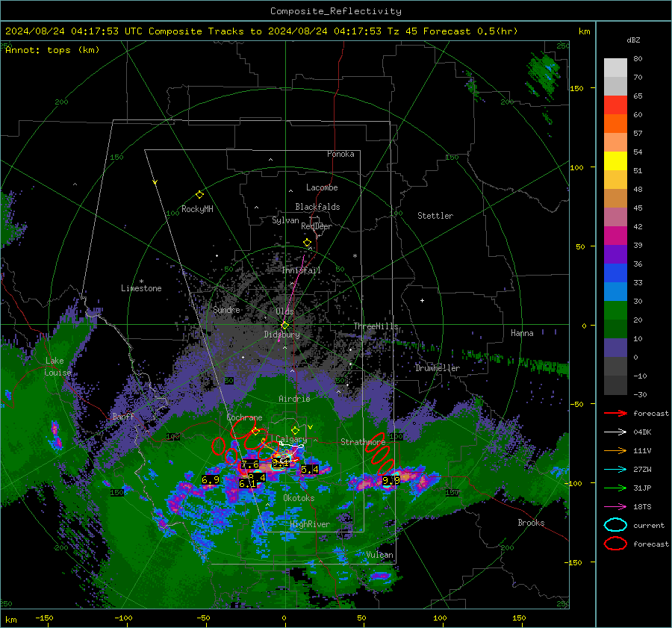
Task: Click the 'Annot: tops (km)' annotation text
Action: 52,50
